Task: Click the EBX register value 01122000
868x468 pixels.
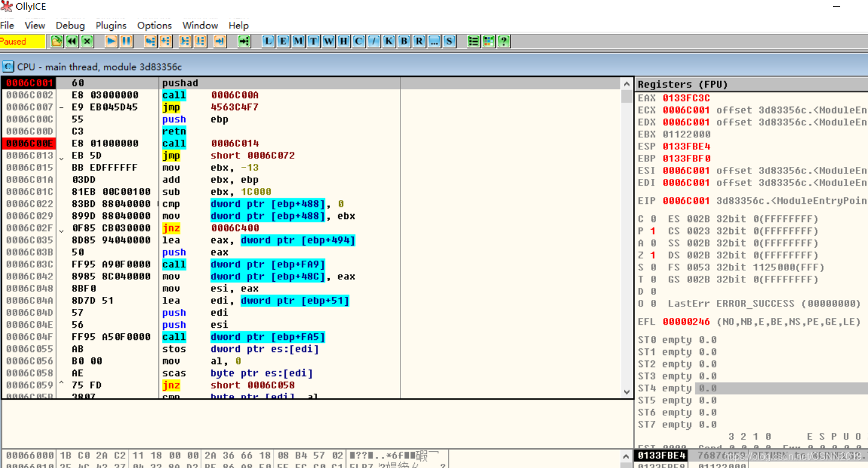Action: (x=686, y=134)
